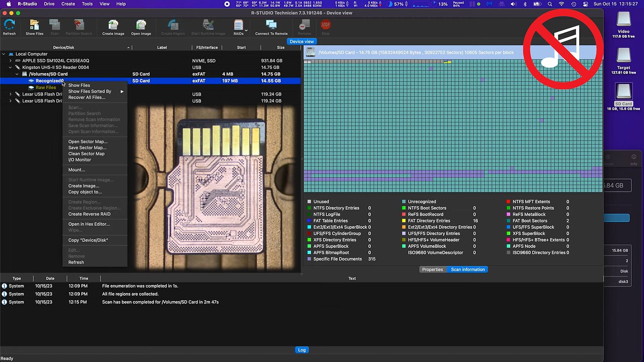The height and width of the screenshot is (362, 644).
Task: Expand the first Lexar USB Flash Drive
Action: click(x=10, y=94)
